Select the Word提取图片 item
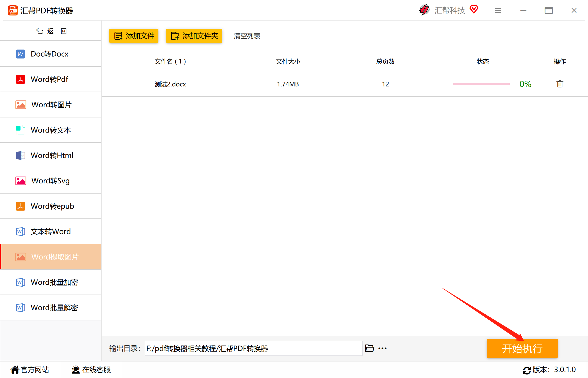Viewport: 588px width, 378px height. coord(51,257)
